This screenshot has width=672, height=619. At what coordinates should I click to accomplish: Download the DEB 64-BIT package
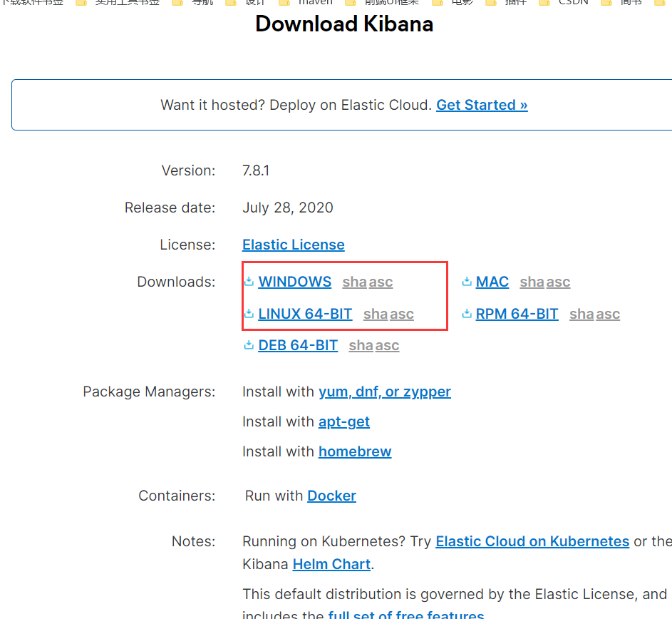(298, 345)
